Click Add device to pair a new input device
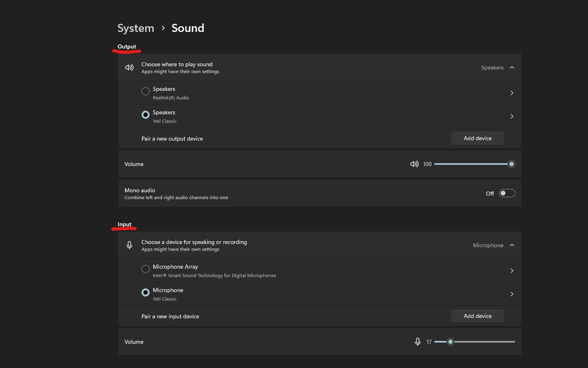This screenshot has height=368, width=588. (477, 316)
